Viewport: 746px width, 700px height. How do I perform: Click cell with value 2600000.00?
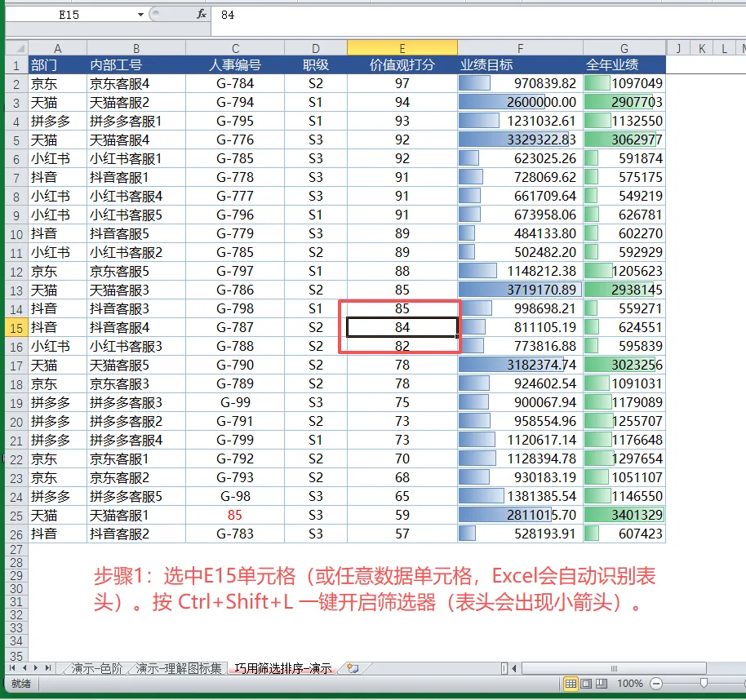click(521, 102)
